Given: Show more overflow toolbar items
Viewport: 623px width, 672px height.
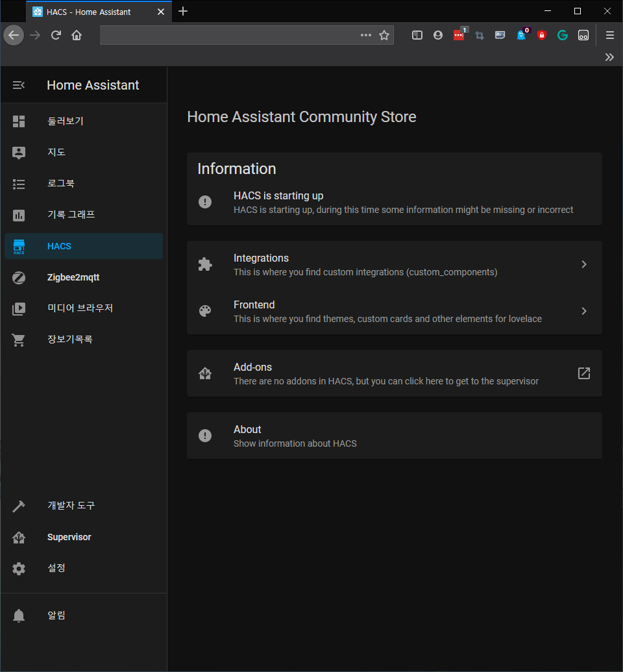Looking at the screenshot, I should click(x=609, y=57).
